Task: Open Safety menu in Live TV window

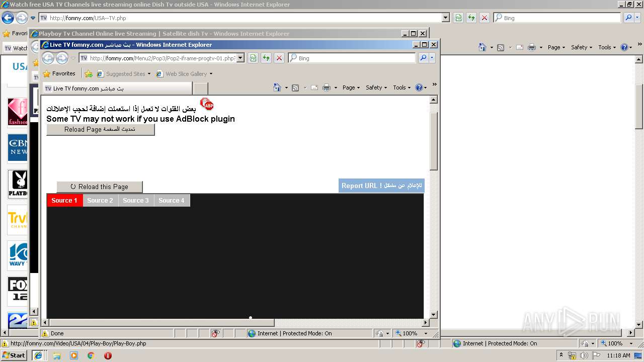Action: (376, 87)
